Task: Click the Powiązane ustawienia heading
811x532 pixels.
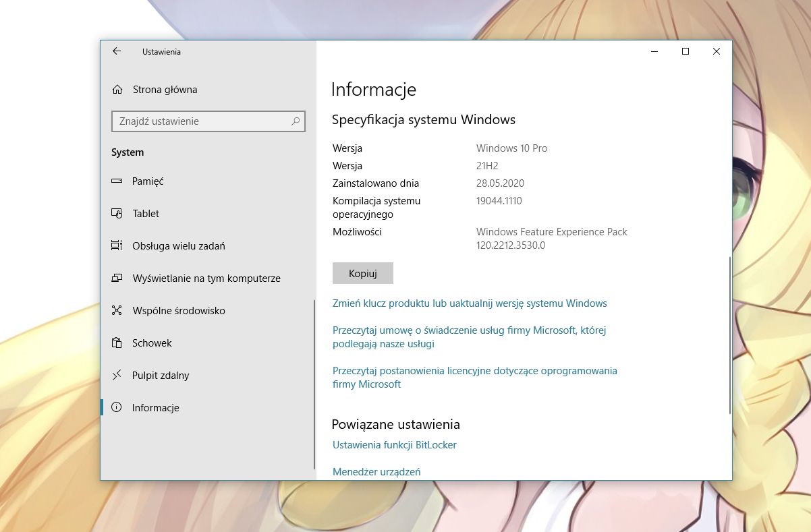Action: pos(396,425)
